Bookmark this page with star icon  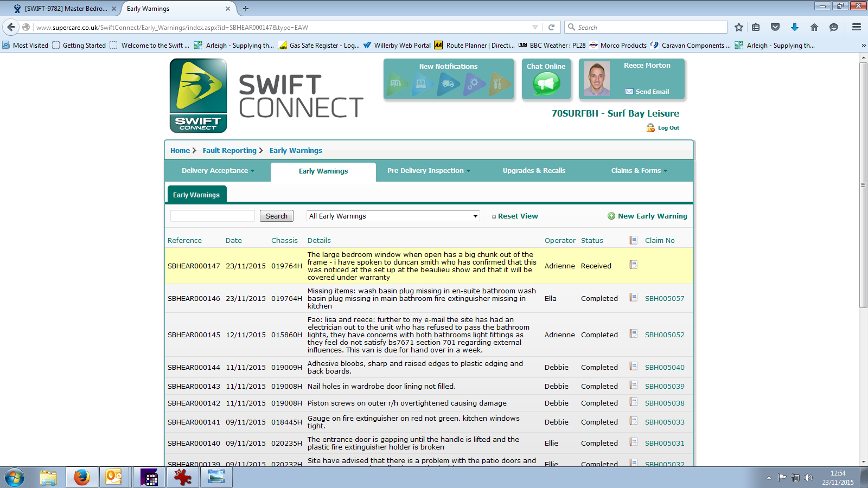point(738,27)
